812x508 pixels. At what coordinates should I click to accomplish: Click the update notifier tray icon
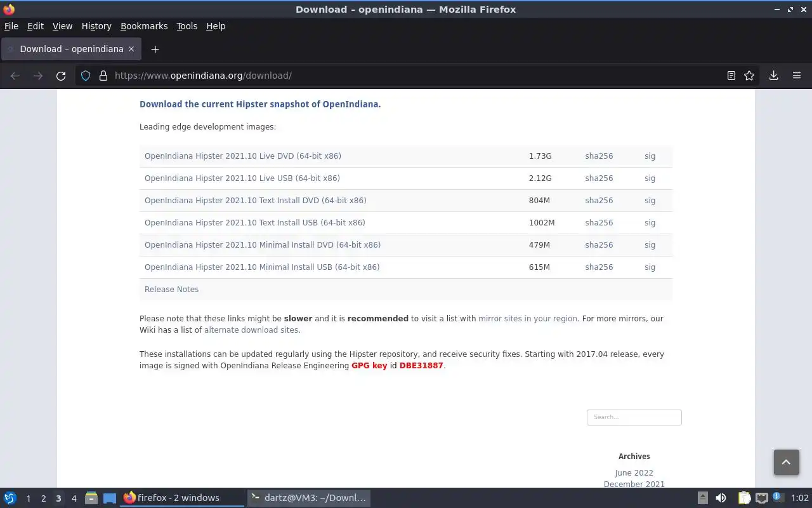click(778, 497)
